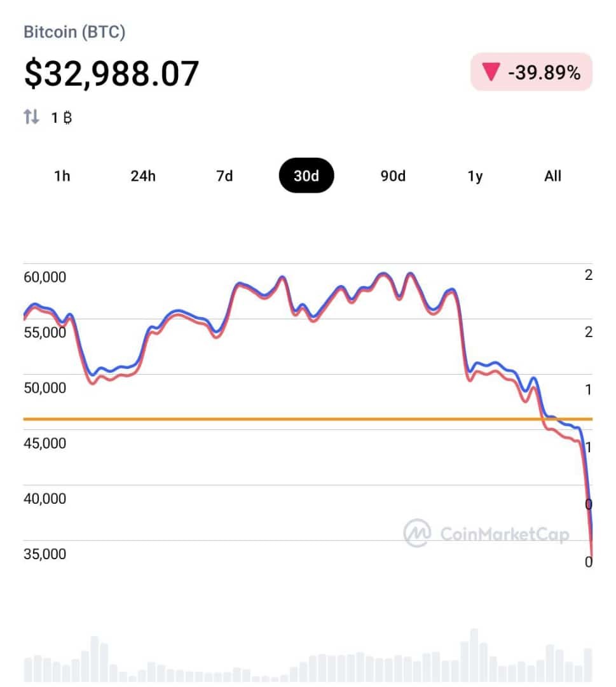Switch chart to 90d range

pos(393,176)
